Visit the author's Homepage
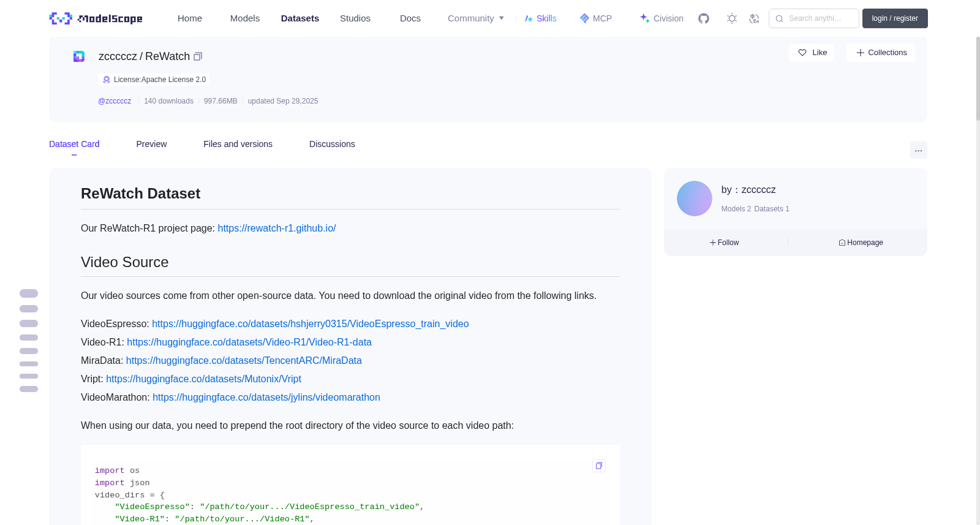Screen dimensions: 980x525 (861, 243)
